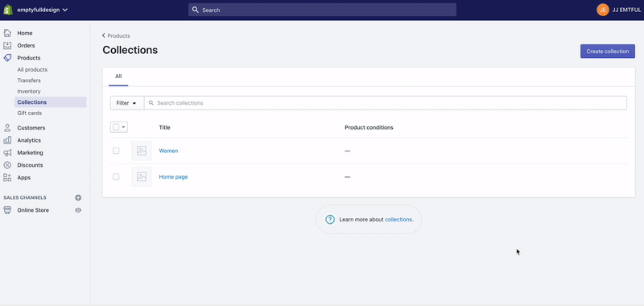644x306 pixels.
Task: Click the Analytics bar chart icon
Action: [7, 140]
